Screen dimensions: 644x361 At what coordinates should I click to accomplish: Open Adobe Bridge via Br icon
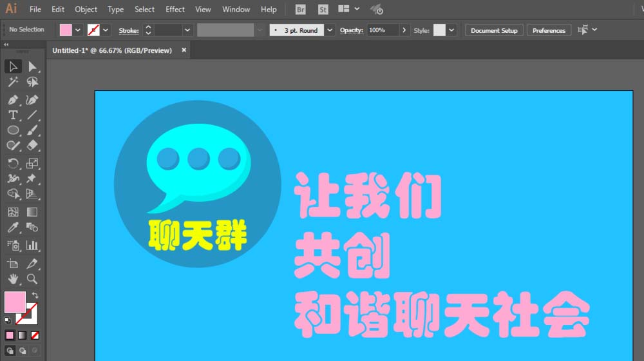[301, 10]
